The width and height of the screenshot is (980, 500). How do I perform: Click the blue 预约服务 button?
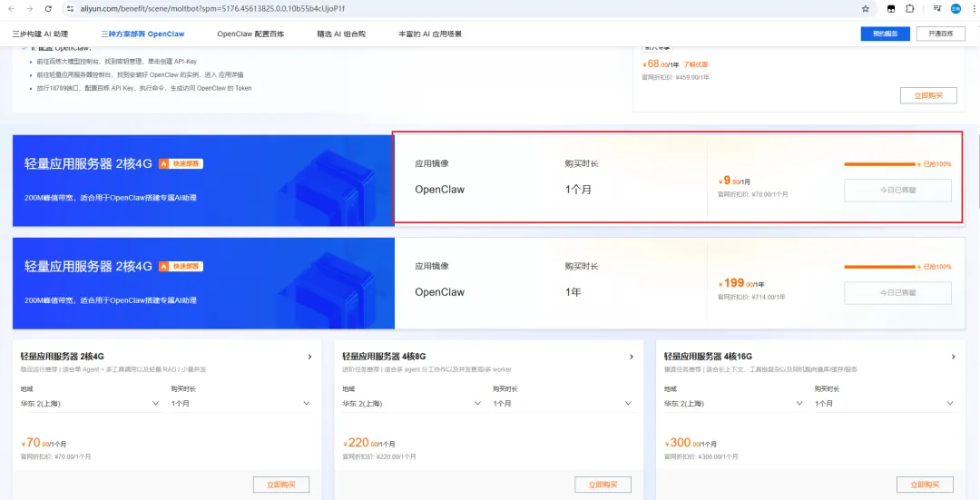coord(885,34)
